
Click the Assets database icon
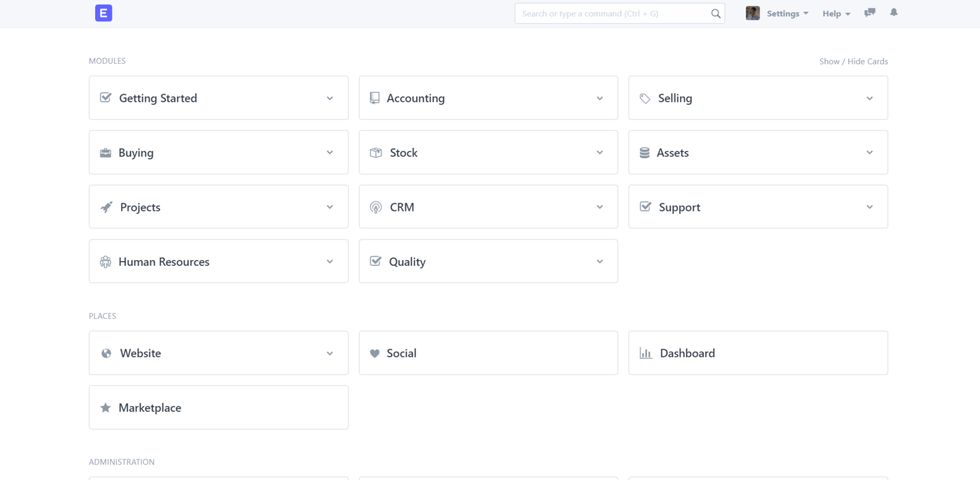click(x=645, y=153)
